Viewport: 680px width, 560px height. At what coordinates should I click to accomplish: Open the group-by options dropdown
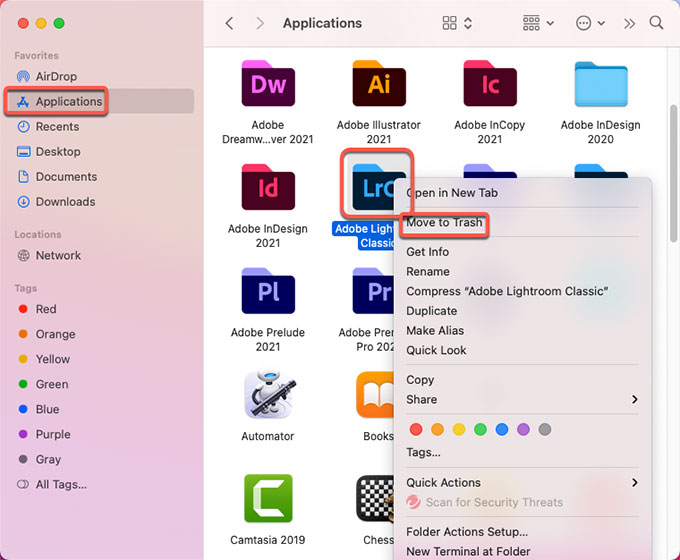click(x=538, y=23)
